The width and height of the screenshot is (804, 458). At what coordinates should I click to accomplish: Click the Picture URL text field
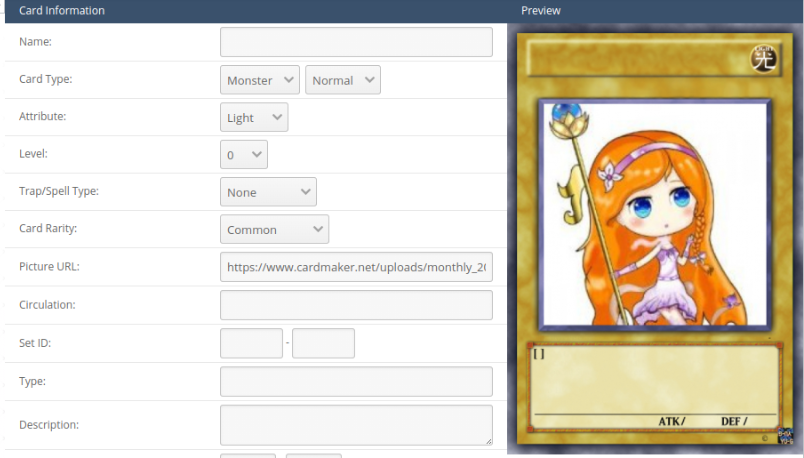[356, 267]
